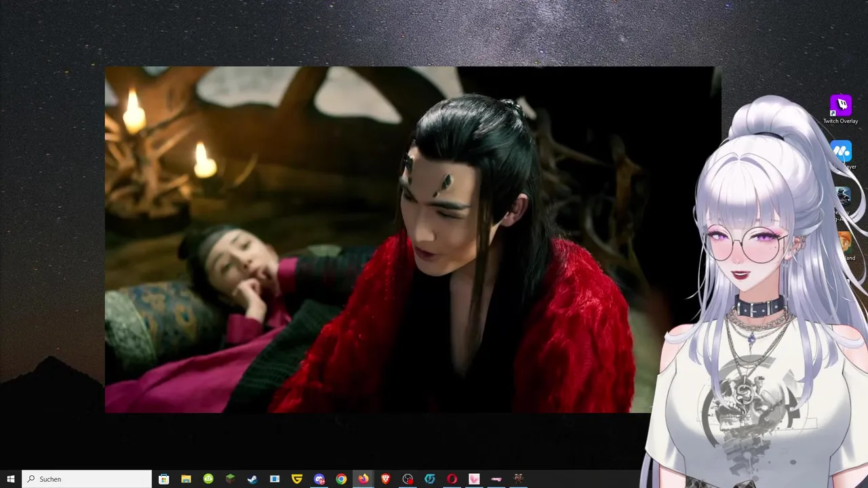Open the Twitch Overlay desktop shortcut
Screen dimensions: 868x488
[841, 110]
